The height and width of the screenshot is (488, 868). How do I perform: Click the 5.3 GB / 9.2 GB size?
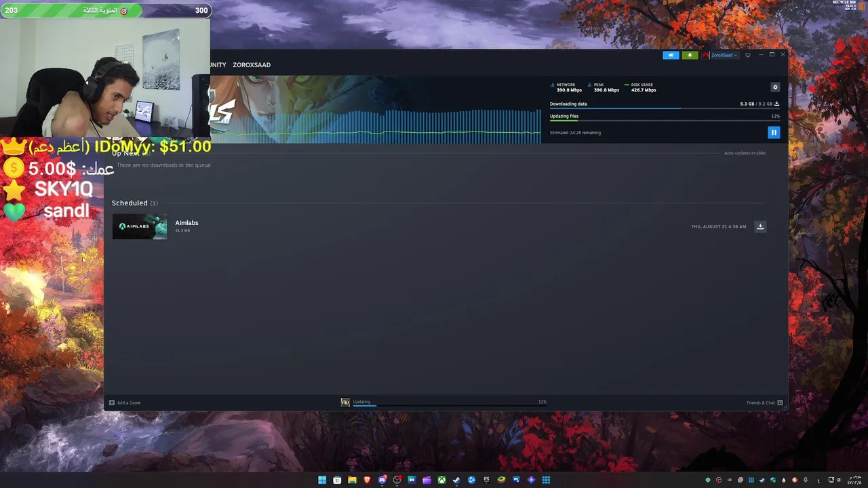click(x=756, y=104)
